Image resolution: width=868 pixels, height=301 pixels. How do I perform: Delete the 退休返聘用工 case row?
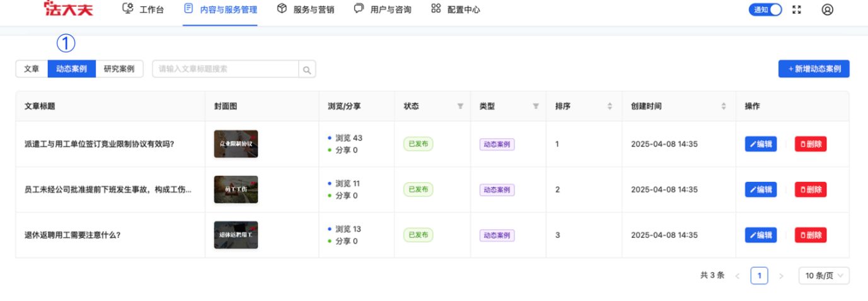pos(810,235)
